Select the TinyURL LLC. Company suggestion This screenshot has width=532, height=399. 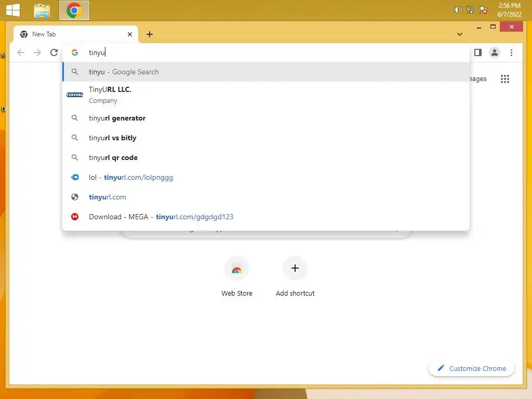coord(266,95)
